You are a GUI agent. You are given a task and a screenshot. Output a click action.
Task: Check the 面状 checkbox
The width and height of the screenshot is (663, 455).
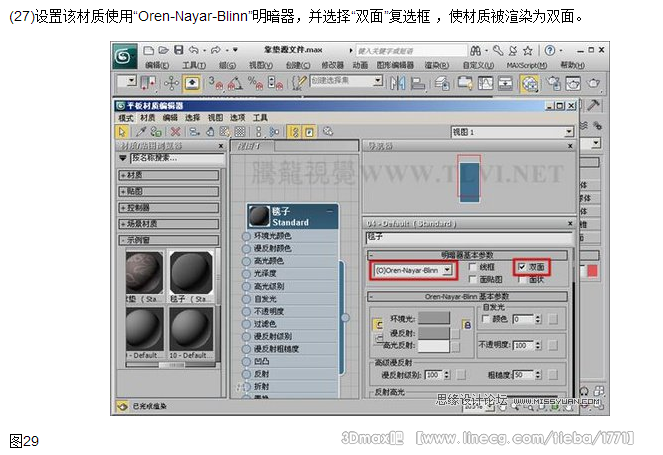click(522, 279)
